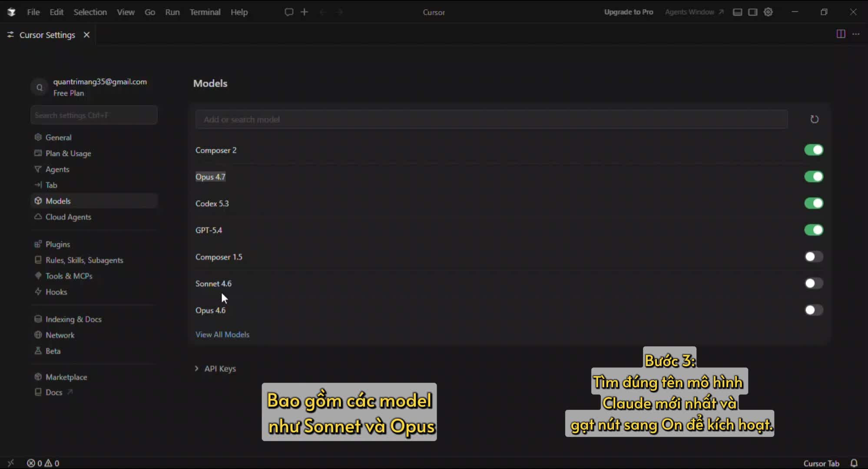Open Agents settings section
The image size is (868, 469).
[x=94, y=169]
